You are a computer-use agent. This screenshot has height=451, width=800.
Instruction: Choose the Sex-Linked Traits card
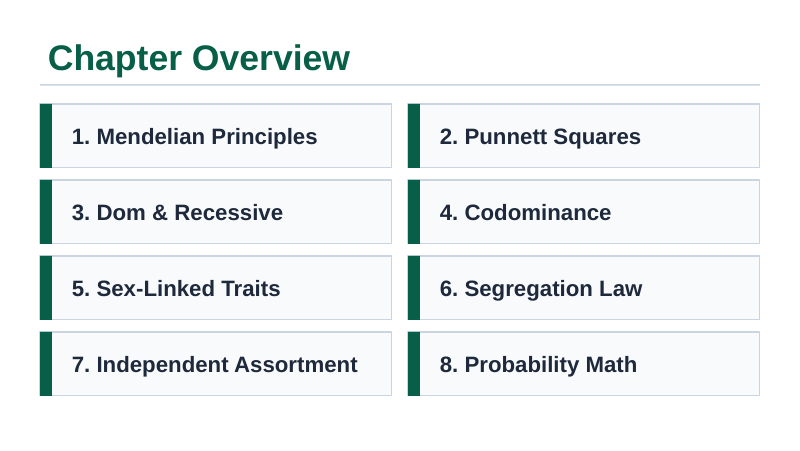click(x=216, y=288)
